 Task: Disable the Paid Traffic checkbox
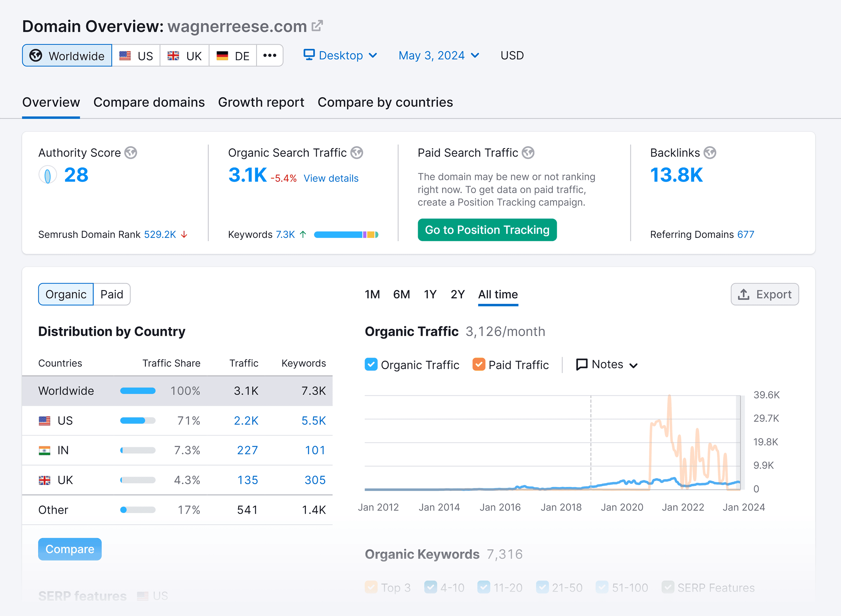[479, 364]
